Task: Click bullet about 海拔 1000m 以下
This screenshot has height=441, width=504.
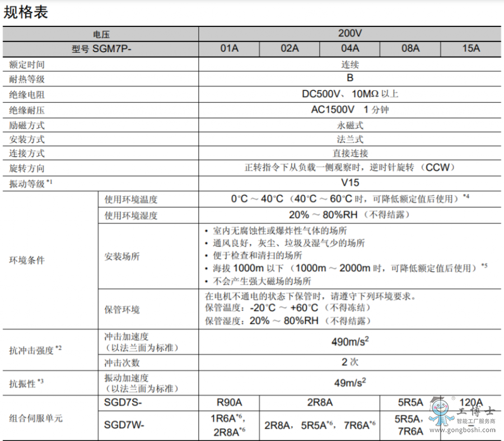Action: click(346, 268)
